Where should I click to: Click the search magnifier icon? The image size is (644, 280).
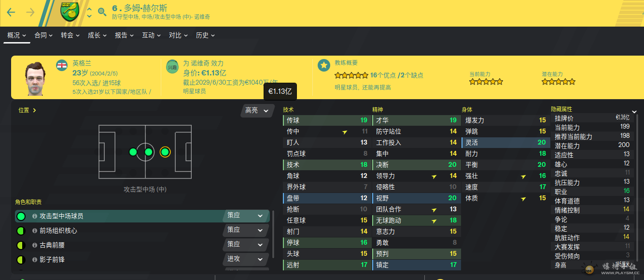click(102, 12)
